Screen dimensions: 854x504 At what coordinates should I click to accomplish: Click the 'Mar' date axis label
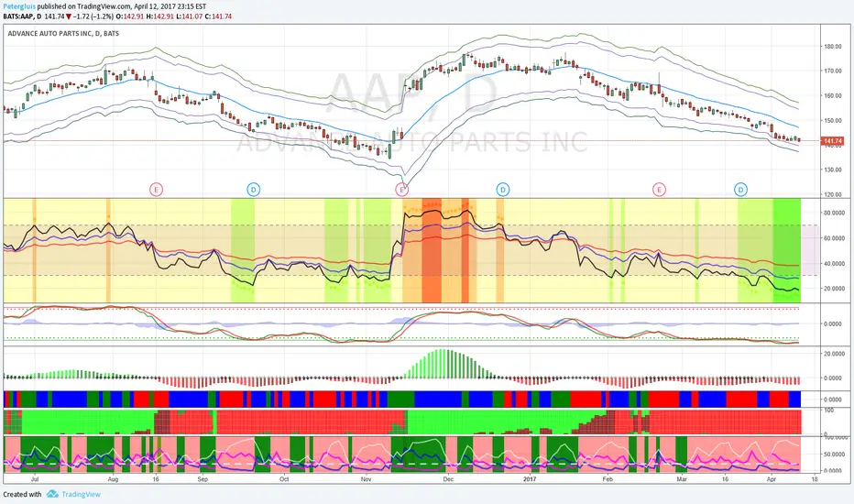682,479
